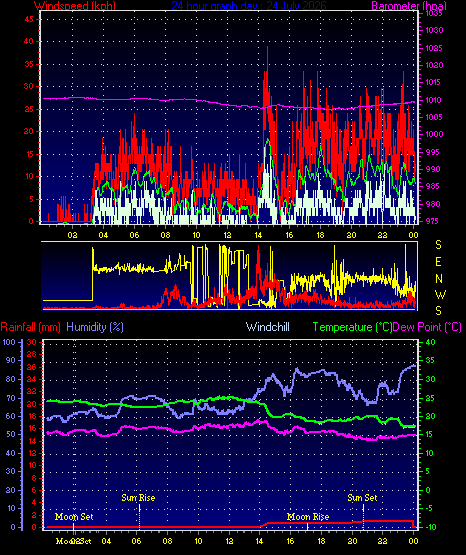Click the Windspeed (kph) axis title

[x=75, y=6]
